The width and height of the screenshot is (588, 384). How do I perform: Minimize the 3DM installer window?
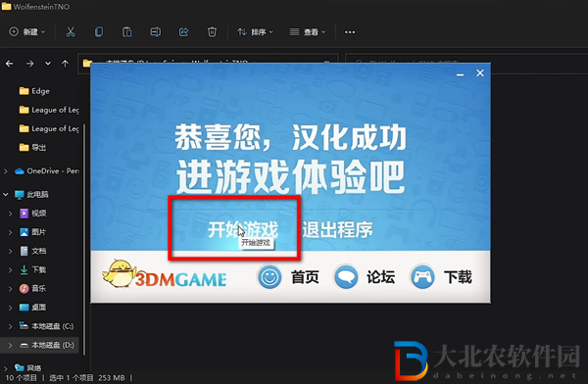click(x=461, y=73)
